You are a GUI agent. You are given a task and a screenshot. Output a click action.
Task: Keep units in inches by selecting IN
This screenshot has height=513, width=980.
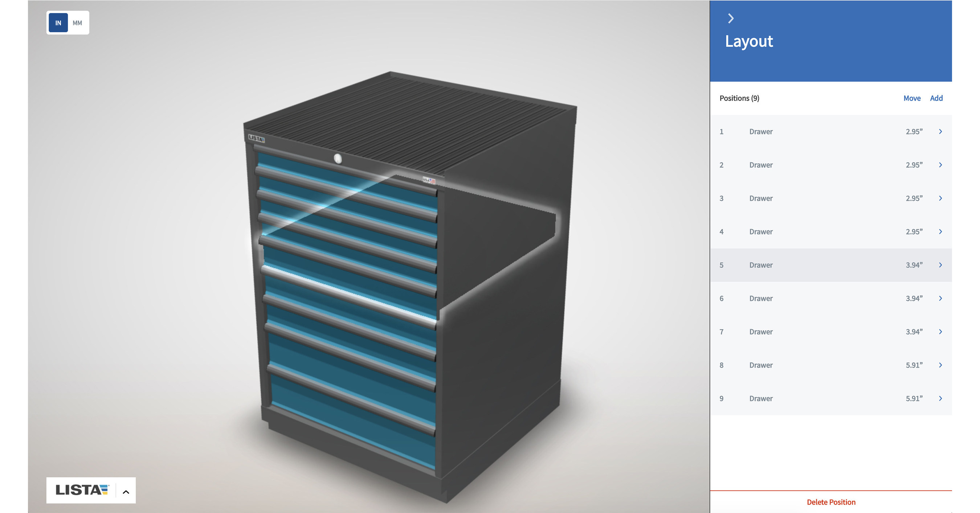[x=58, y=23]
